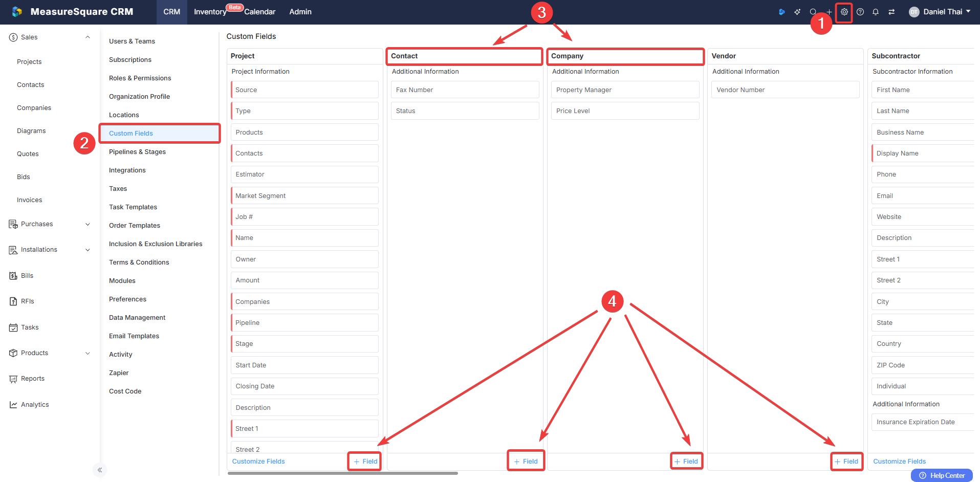Select the Market Segment project field
Viewport: 980px width, 482px height.
(304, 195)
